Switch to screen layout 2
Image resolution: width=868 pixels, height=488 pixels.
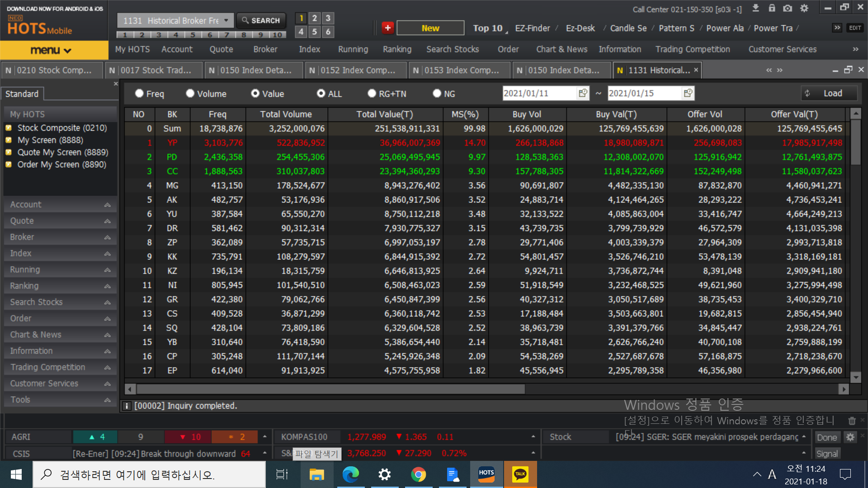(315, 18)
